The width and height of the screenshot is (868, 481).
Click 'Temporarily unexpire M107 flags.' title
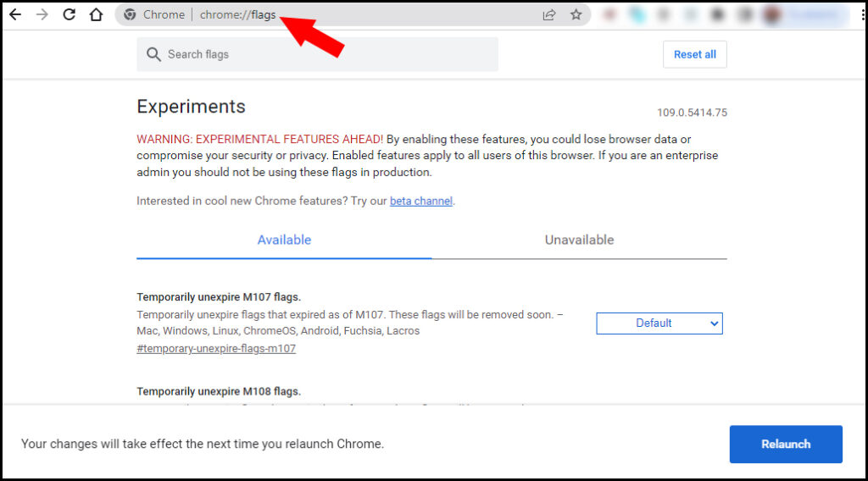219,297
